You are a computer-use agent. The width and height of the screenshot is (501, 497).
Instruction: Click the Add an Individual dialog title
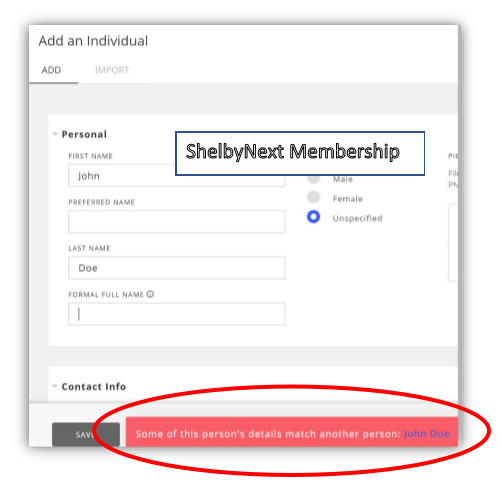tap(93, 41)
